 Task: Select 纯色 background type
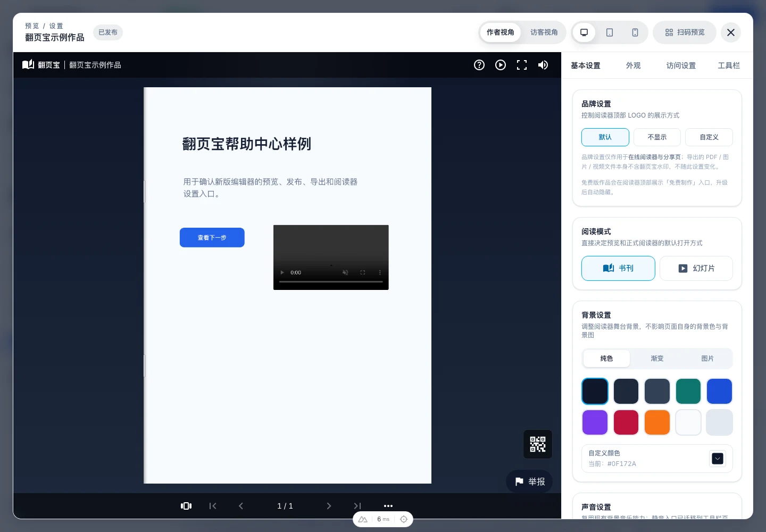[606, 359]
